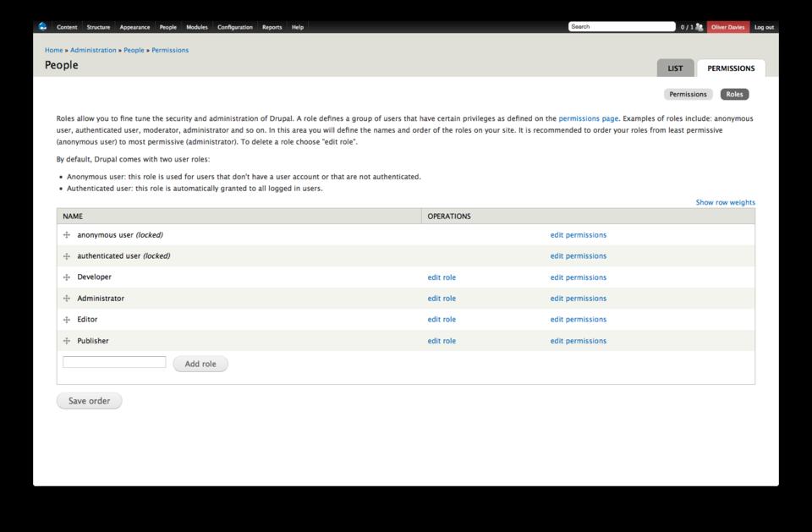
Task: Open the Configuration menu
Action: [x=234, y=27]
